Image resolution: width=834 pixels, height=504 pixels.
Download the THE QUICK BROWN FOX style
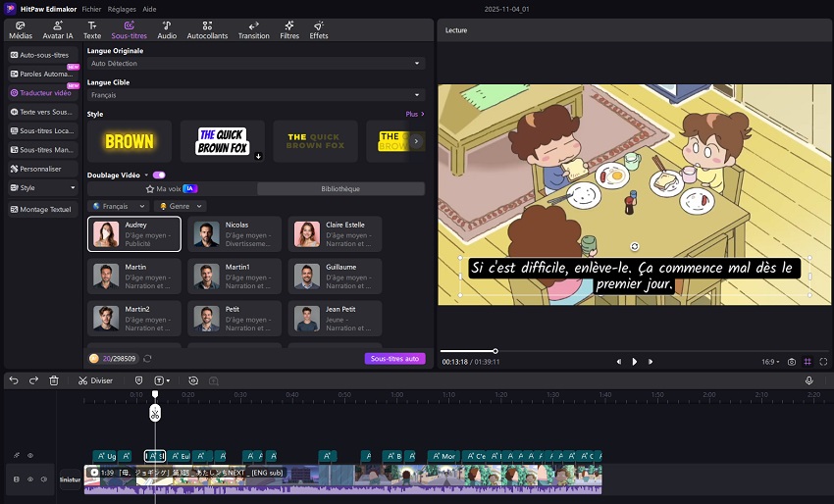(258, 156)
